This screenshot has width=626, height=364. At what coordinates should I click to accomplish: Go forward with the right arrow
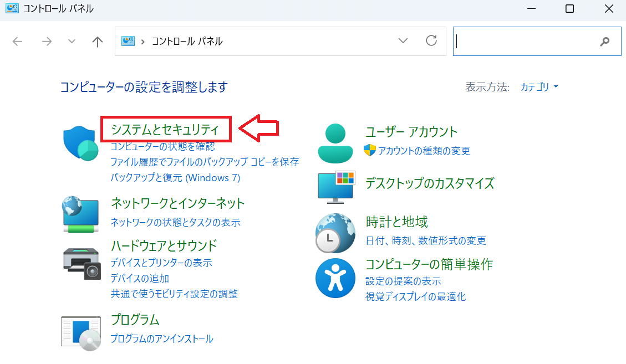tap(47, 41)
